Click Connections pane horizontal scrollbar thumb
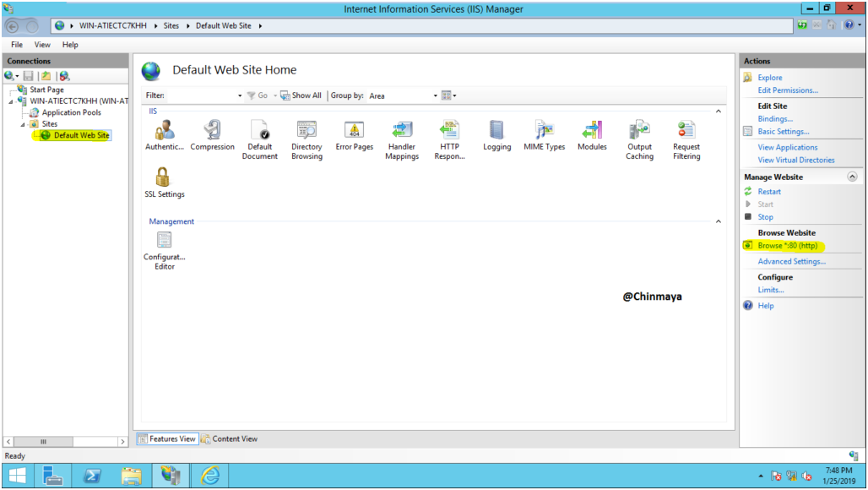 click(x=43, y=442)
